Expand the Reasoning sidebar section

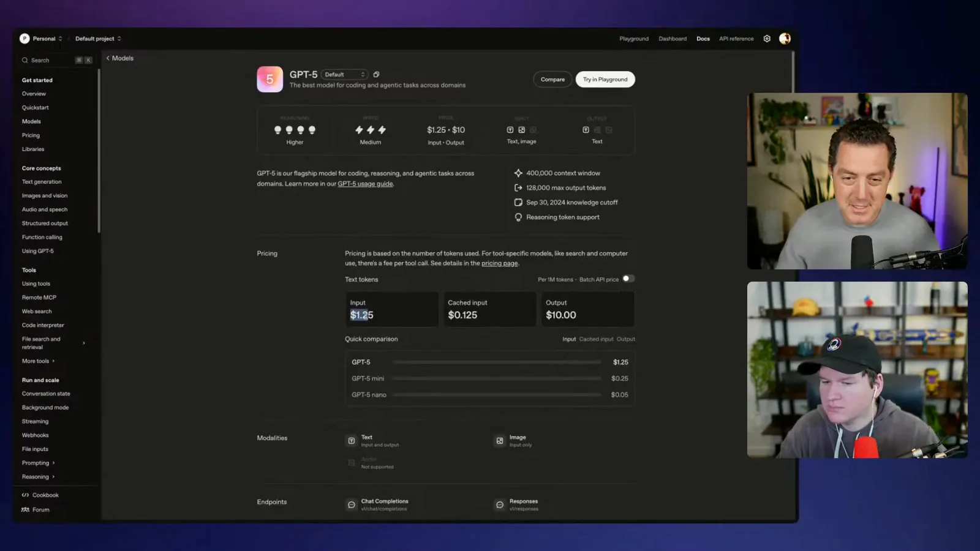tap(39, 477)
